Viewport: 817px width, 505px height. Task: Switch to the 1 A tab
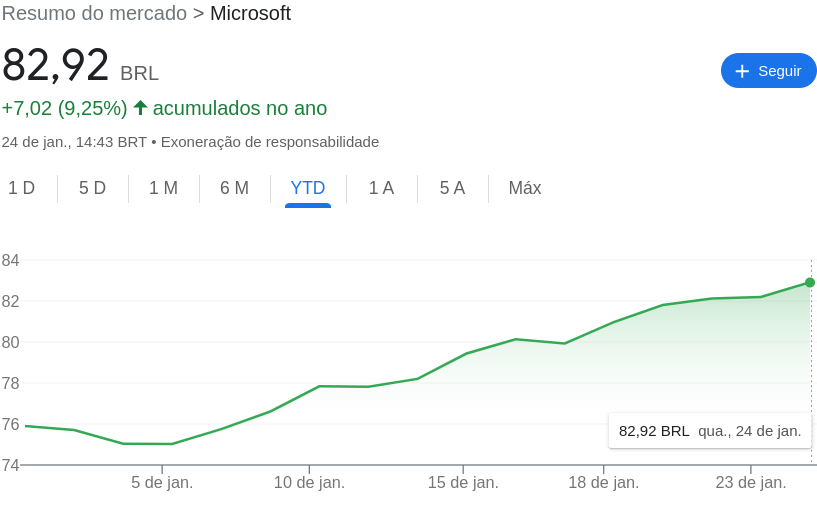pos(381,188)
